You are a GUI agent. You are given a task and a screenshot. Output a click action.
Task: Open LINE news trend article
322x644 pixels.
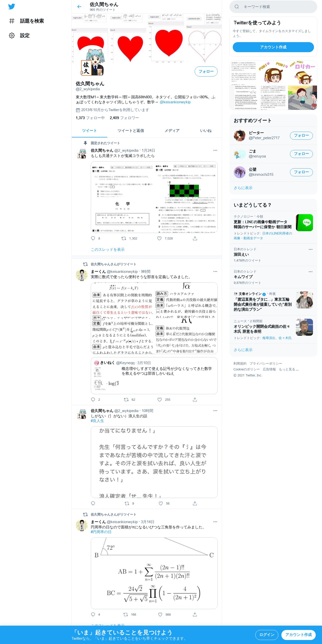coord(273,227)
